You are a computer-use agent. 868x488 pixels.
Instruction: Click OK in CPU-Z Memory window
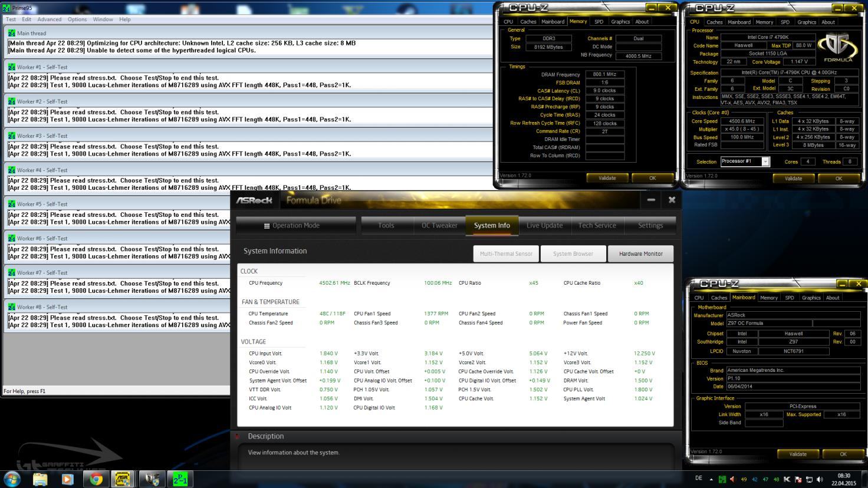pos(652,178)
